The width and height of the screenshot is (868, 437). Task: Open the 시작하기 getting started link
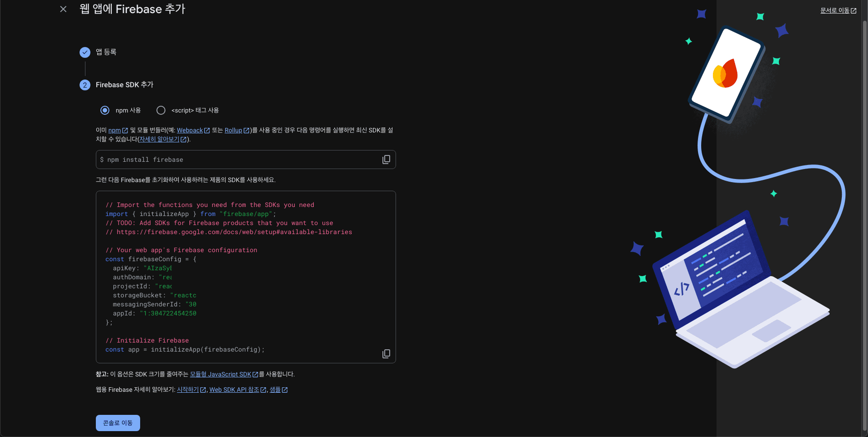coord(188,390)
